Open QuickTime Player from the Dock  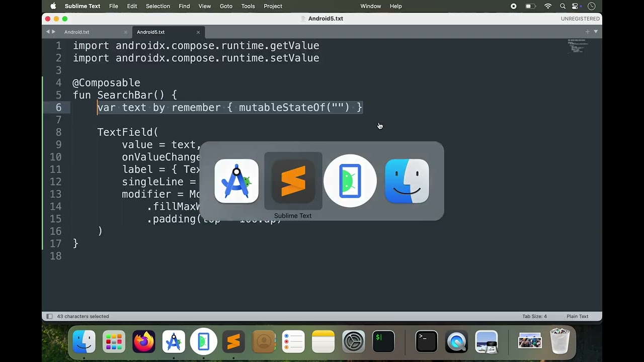(456, 342)
